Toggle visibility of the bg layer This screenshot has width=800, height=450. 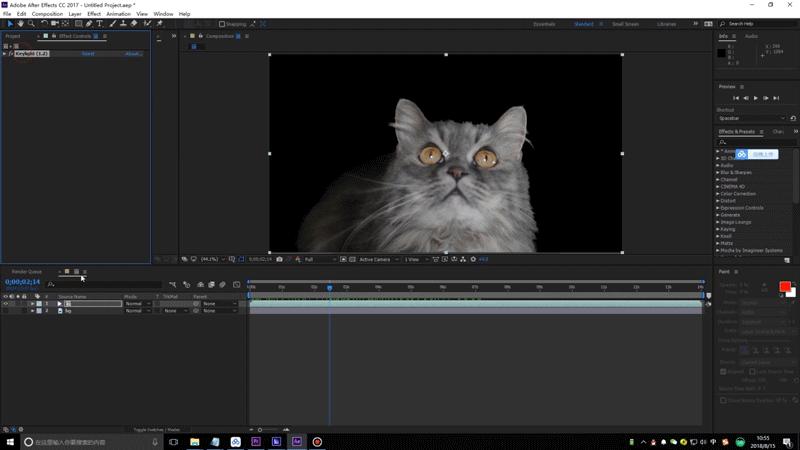coord(6,311)
